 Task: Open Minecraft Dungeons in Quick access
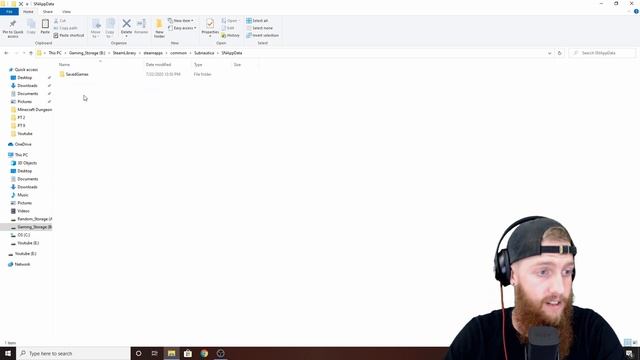click(31, 110)
